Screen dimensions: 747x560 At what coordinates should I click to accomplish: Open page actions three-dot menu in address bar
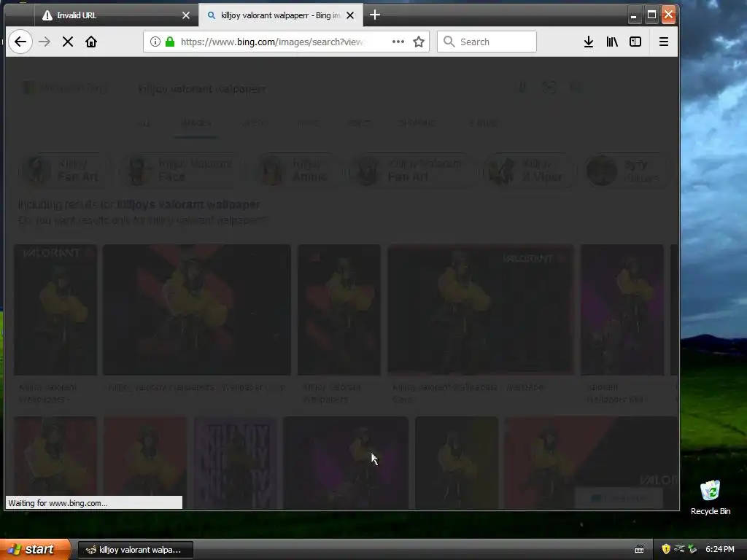click(398, 42)
